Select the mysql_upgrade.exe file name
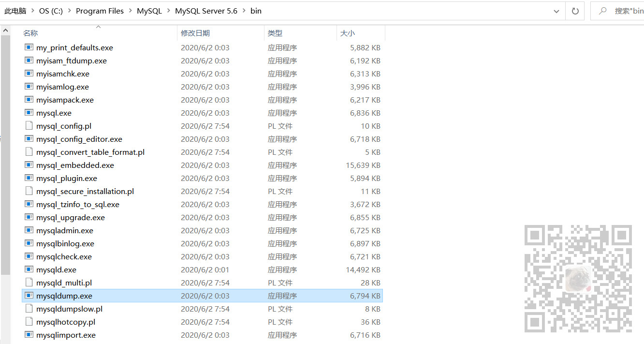The width and height of the screenshot is (644, 344). coord(71,217)
